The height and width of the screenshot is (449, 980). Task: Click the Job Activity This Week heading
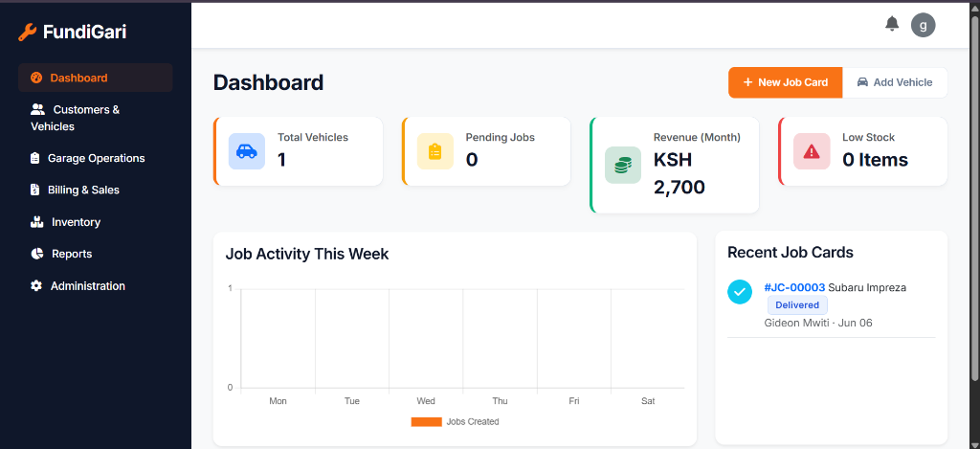point(307,254)
